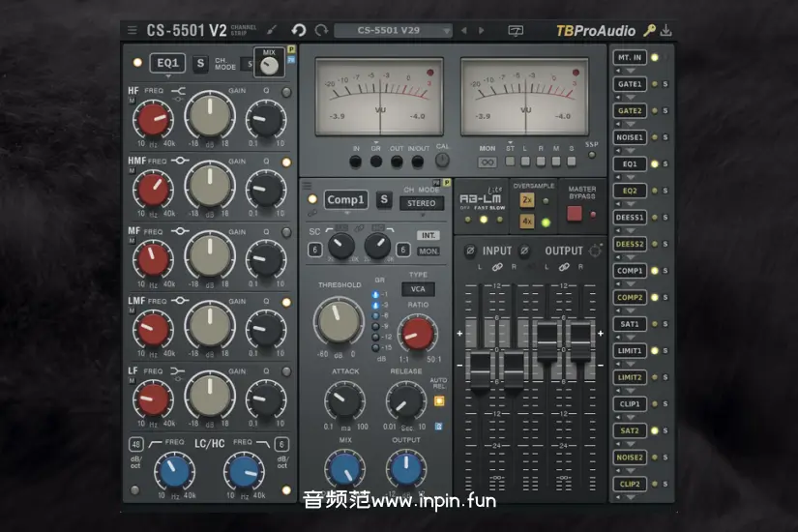Toggle the input L/R link icon

tap(497, 266)
